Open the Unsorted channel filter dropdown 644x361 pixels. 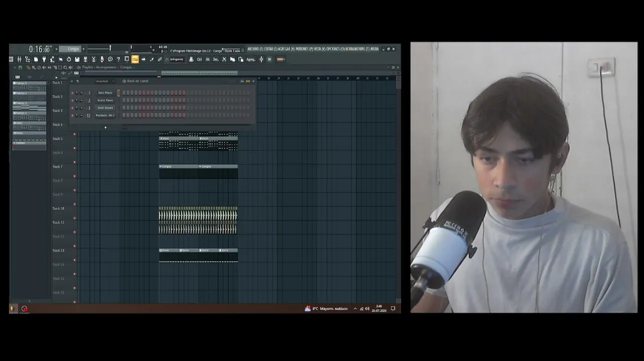coord(105,81)
